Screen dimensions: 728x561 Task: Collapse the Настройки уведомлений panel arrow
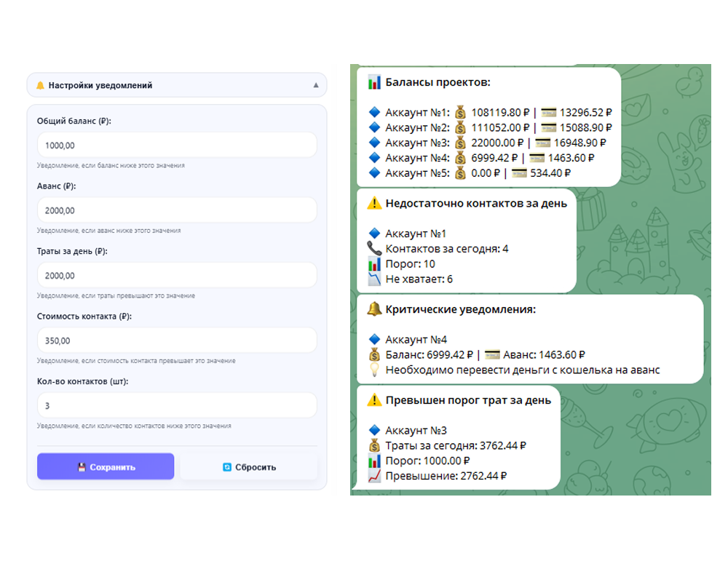coord(316,85)
